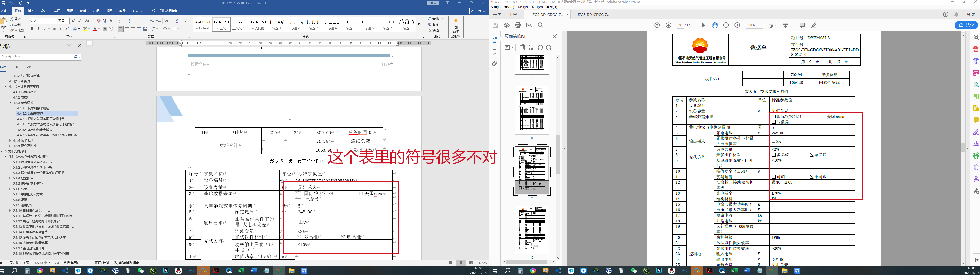Open the notifications bell in Acrobat
The height and width of the screenshot is (275, 980).
point(956,14)
